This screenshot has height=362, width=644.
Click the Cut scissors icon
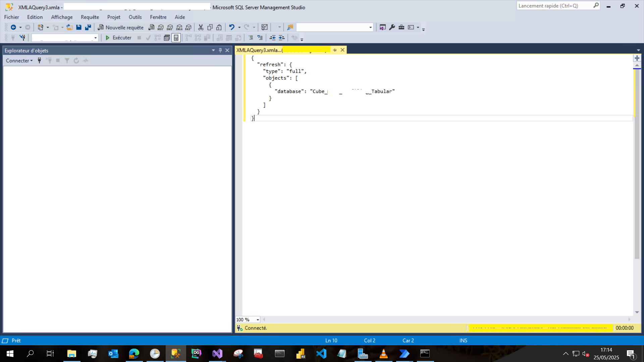201,27
